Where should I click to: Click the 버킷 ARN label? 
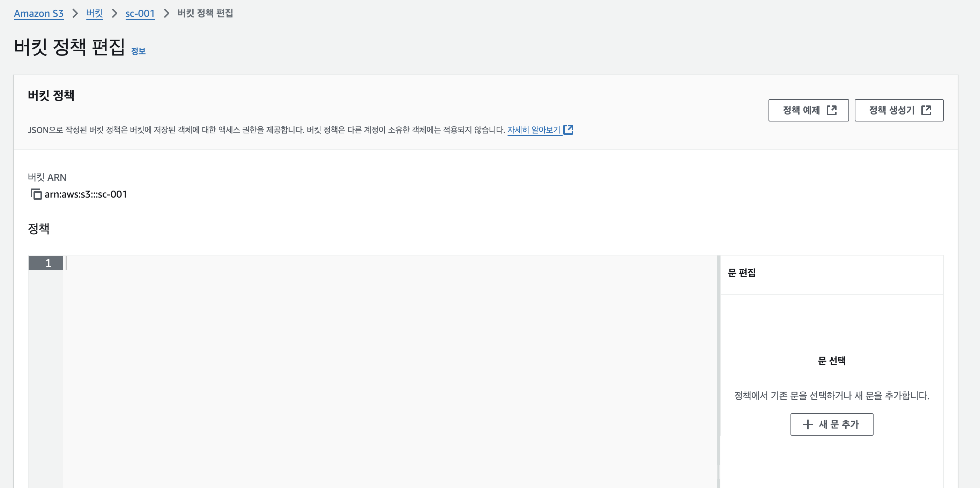point(47,177)
